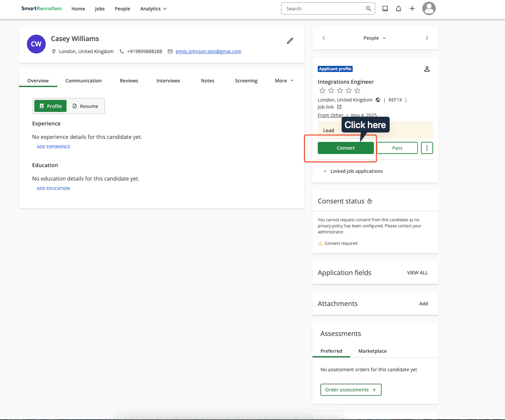The image size is (505, 420).
Task: Rate candidate three stars
Action: pos(340,90)
